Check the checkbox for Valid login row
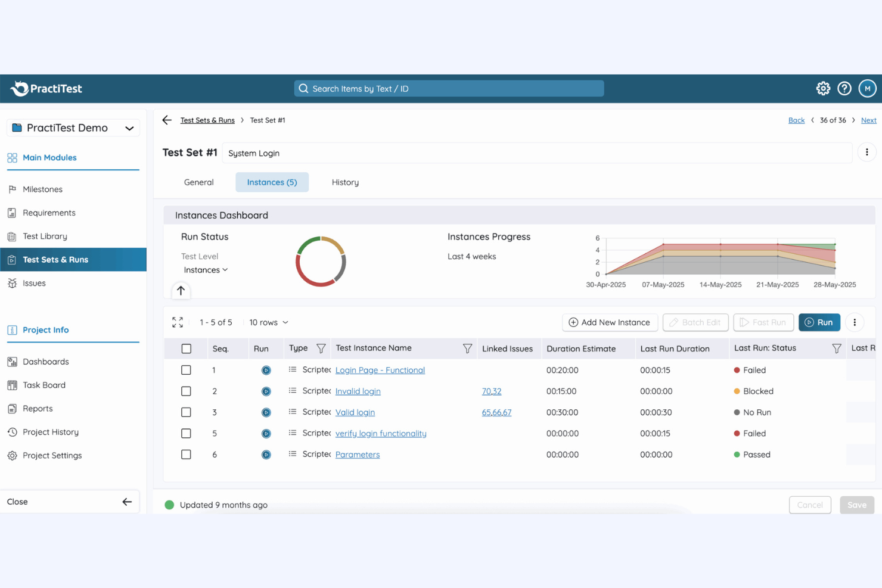Viewport: 882px width, 588px height. (186, 412)
